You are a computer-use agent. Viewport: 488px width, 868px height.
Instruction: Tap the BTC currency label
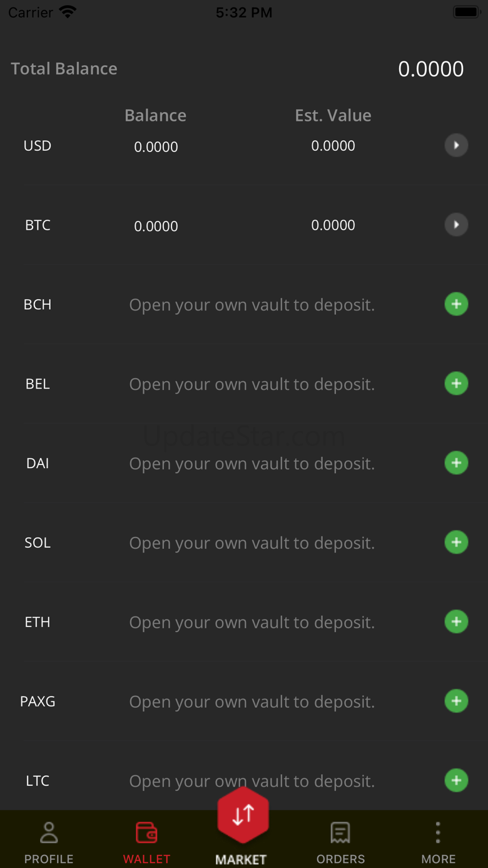(x=38, y=225)
